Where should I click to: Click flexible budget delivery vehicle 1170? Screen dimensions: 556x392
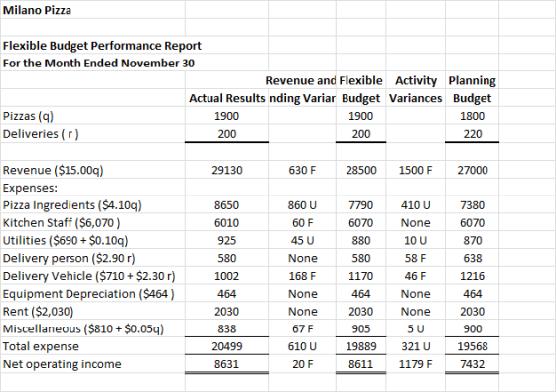(x=361, y=276)
